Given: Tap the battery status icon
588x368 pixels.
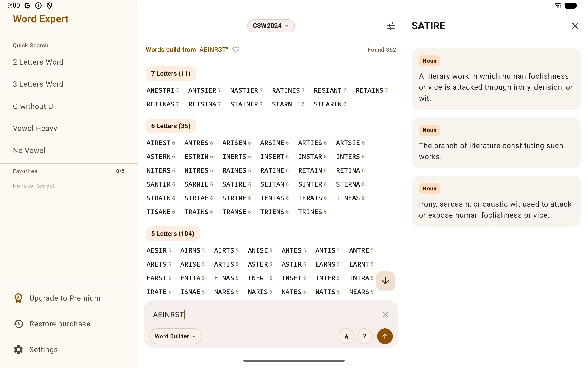Looking at the screenshot, I should [x=571, y=5].
